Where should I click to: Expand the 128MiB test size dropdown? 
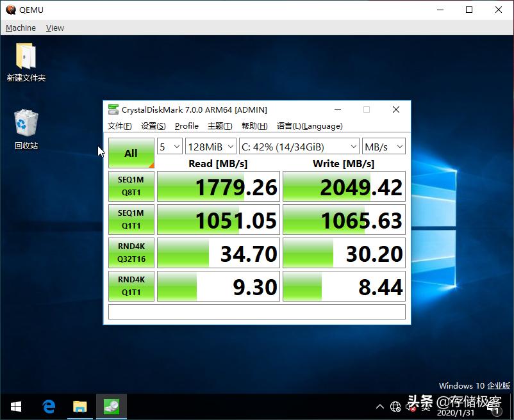(211, 147)
